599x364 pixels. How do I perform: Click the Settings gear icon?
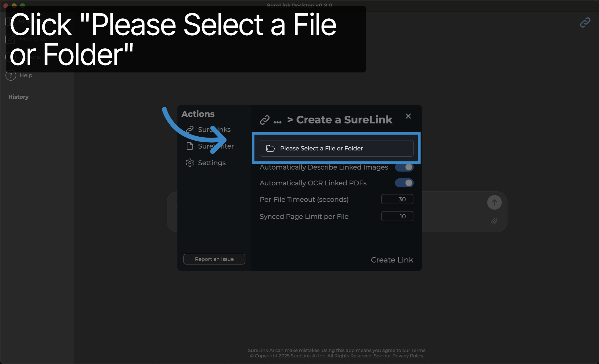[190, 163]
